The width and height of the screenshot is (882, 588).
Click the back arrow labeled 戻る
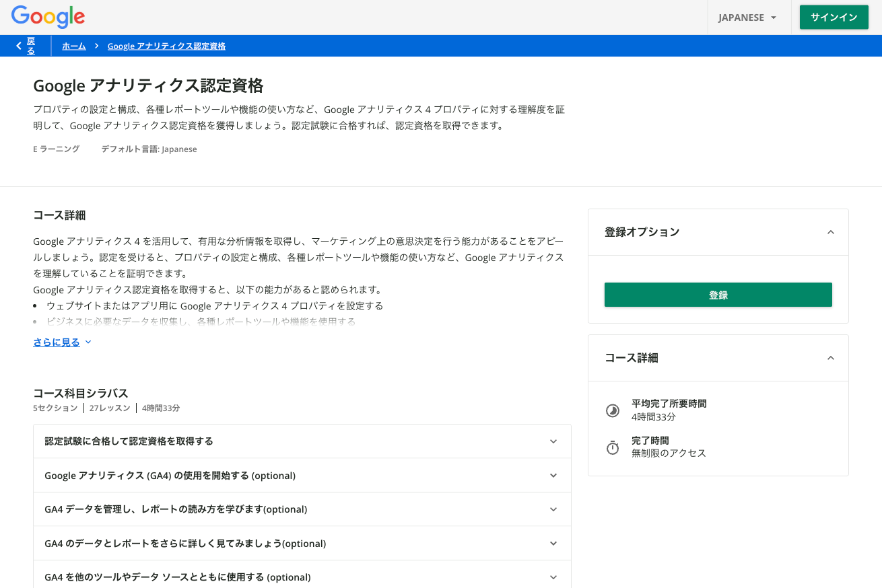tap(26, 46)
